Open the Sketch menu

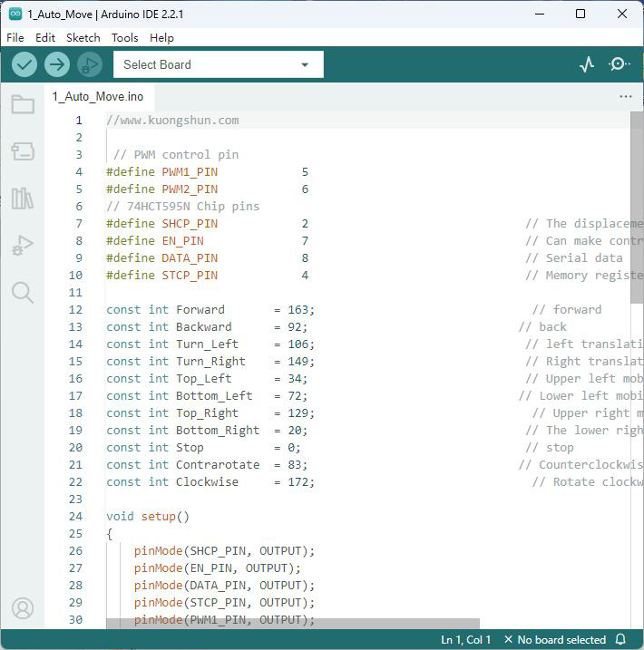[x=83, y=38]
